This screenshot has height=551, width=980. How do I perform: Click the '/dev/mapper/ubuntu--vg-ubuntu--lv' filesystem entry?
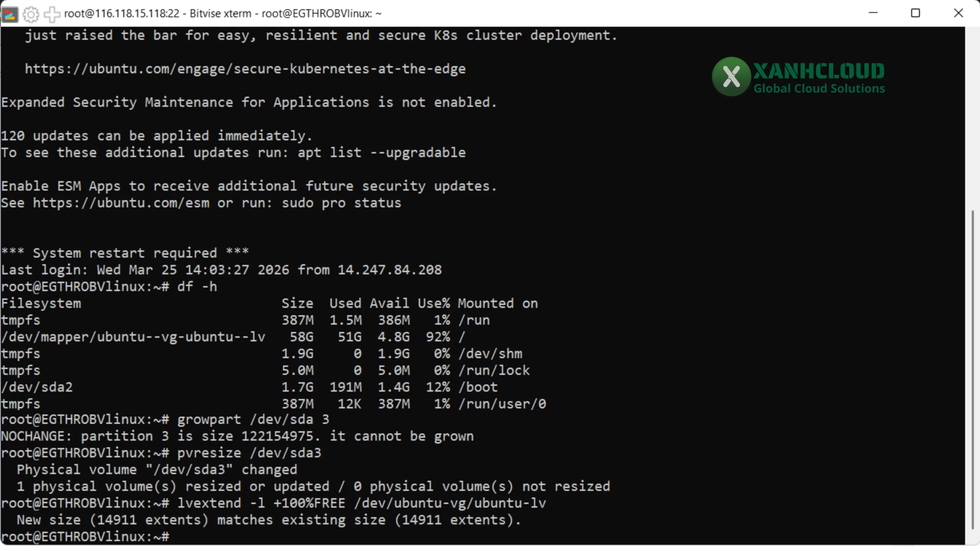click(x=133, y=337)
